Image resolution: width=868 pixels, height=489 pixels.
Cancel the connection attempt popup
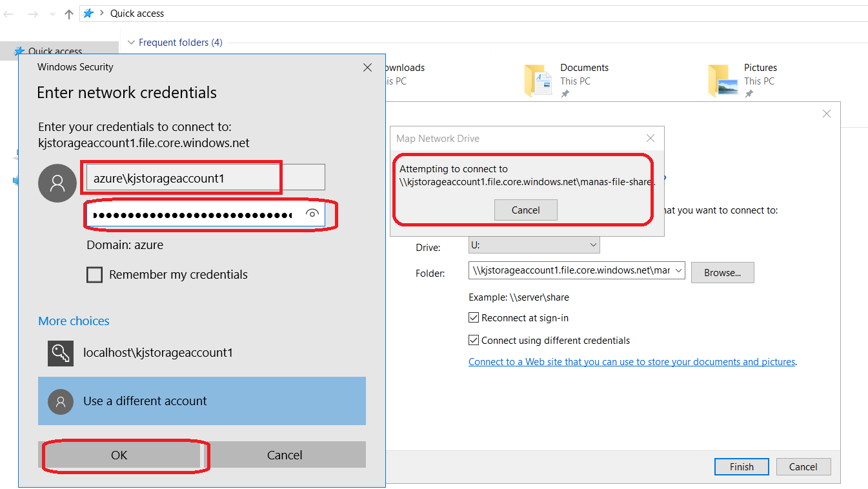(x=526, y=210)
